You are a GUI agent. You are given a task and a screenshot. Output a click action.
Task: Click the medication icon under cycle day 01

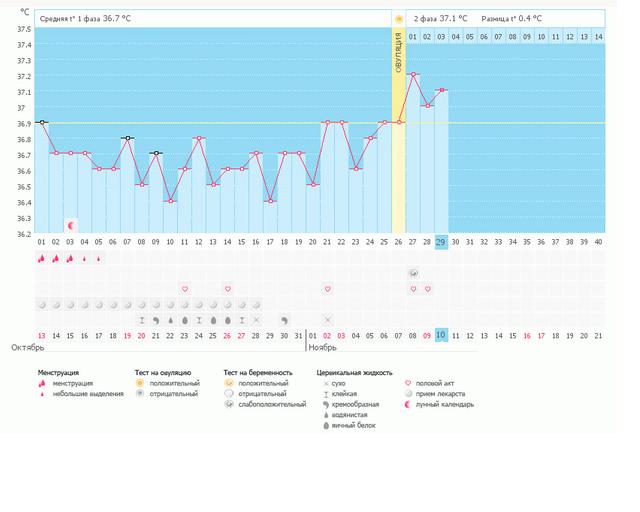[42, 304]
